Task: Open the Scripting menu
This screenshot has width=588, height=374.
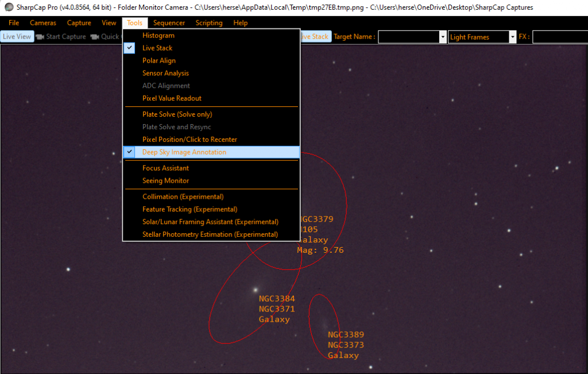Action: pos(208,23)
